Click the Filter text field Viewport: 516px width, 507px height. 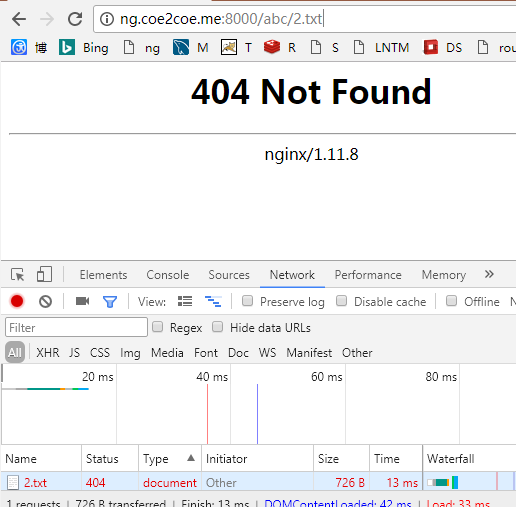76,327
